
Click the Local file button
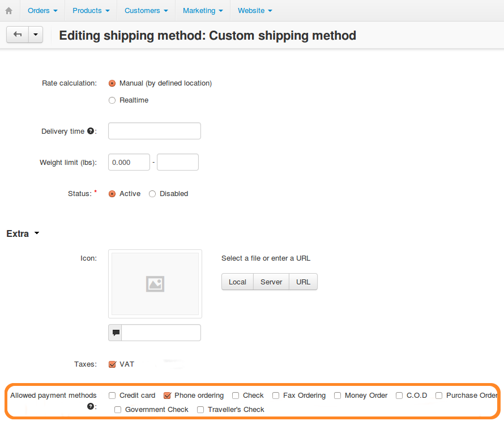237,282
